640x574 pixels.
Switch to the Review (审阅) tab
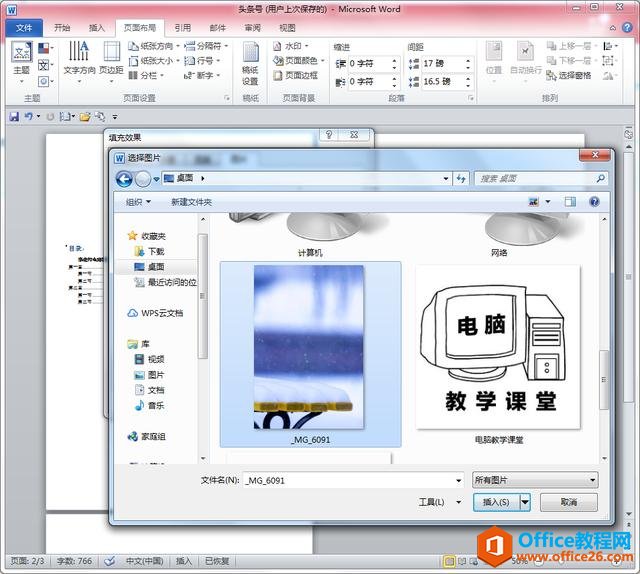[253, 28]
